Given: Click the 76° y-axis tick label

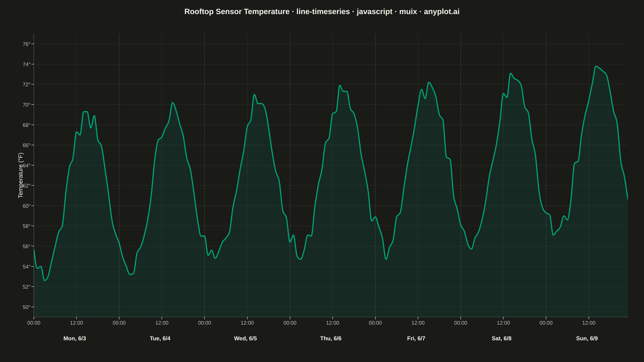Looking at the screenshot, I should click(27, 44).
